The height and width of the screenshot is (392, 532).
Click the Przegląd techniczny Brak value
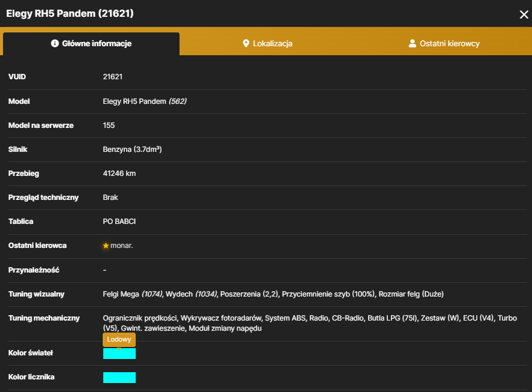tap(110, 198)
